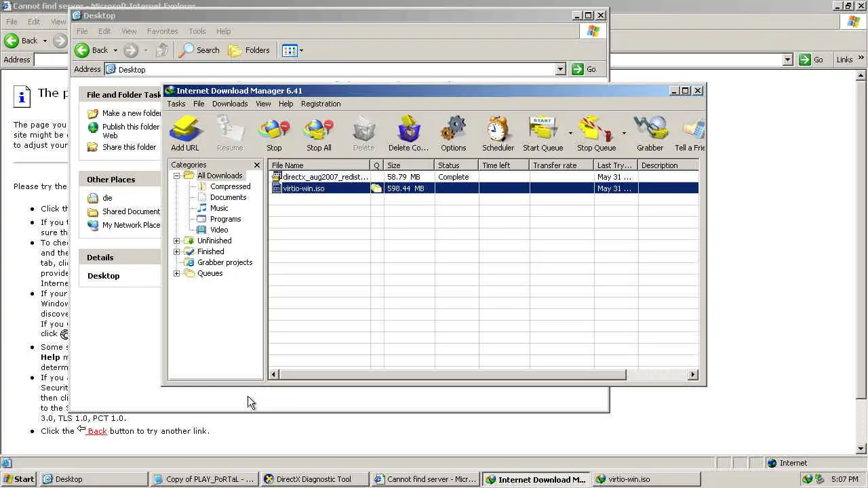Sort downloads by Transfer rate column

561,165
